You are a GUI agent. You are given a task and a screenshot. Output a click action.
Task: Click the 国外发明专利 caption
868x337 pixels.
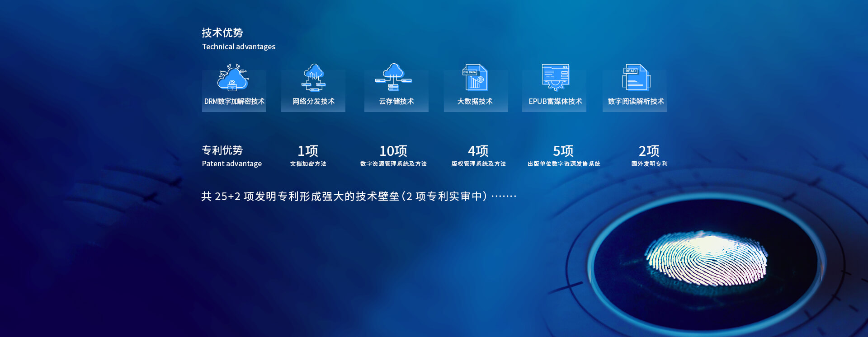[649, 164]
